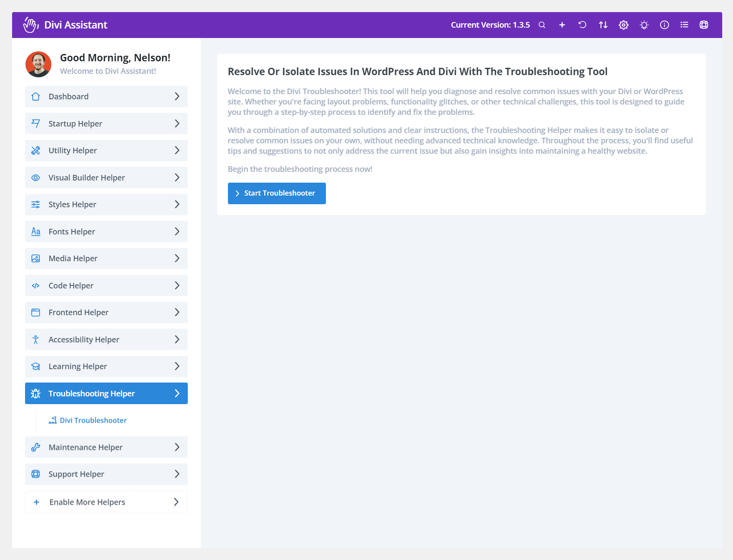Image resolution: width=733 pixels, height=560 pixels.
Task: Click the Maintenance Helper wrench icon
Action: click(36, 447)
